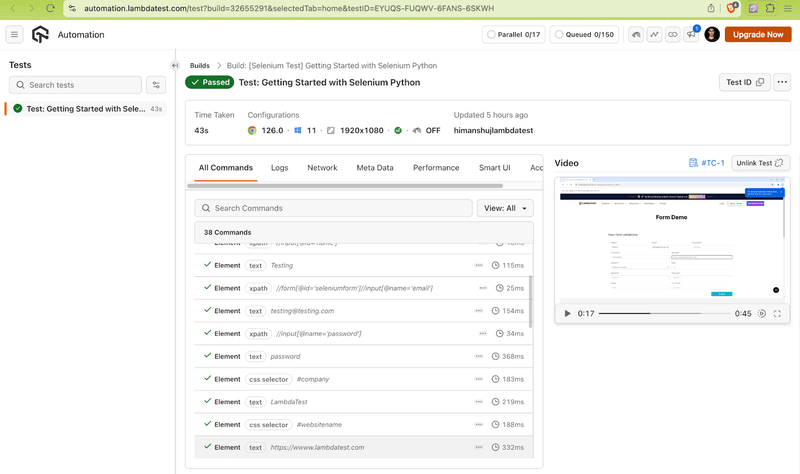The height and width of the screenshot is (474, 800).
Task: Collapse the Tests sidebar panel
Action: point(175,66)
